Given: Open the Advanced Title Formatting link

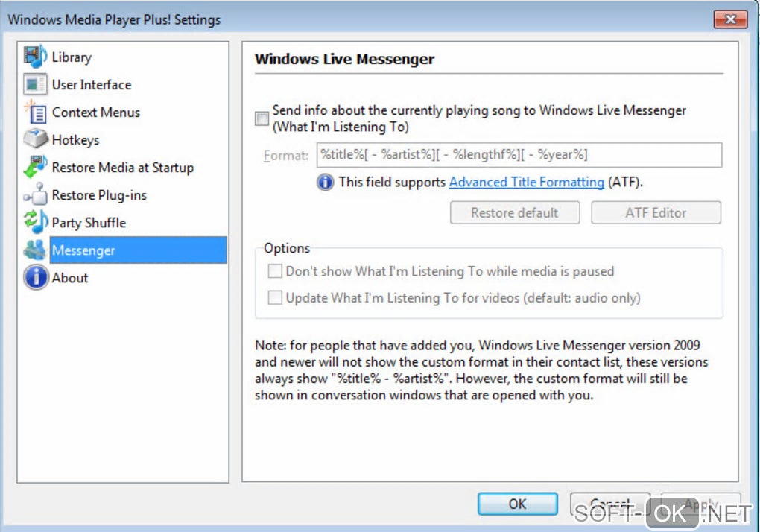Looking at the screenshot, I should click(x=526, y=183).
